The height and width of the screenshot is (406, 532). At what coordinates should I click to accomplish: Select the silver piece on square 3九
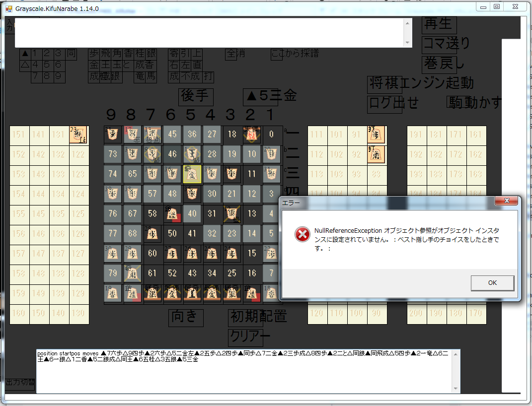pos(232,293)
